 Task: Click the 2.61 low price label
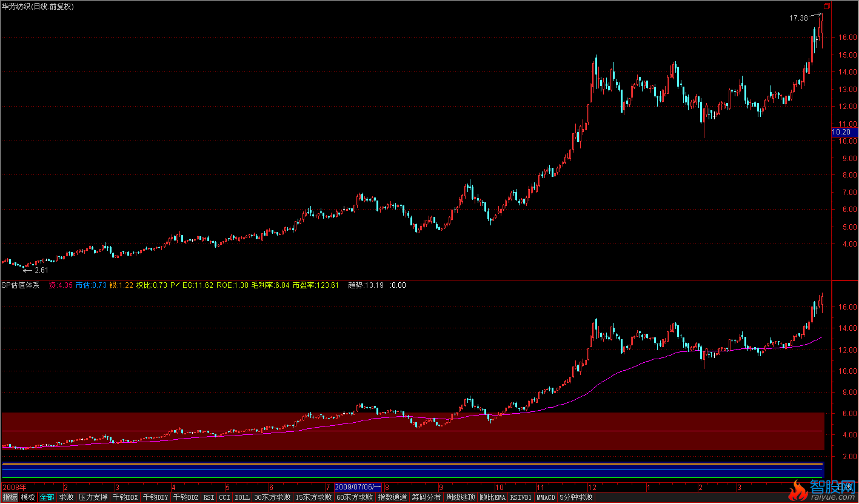[x=41, y=270]
